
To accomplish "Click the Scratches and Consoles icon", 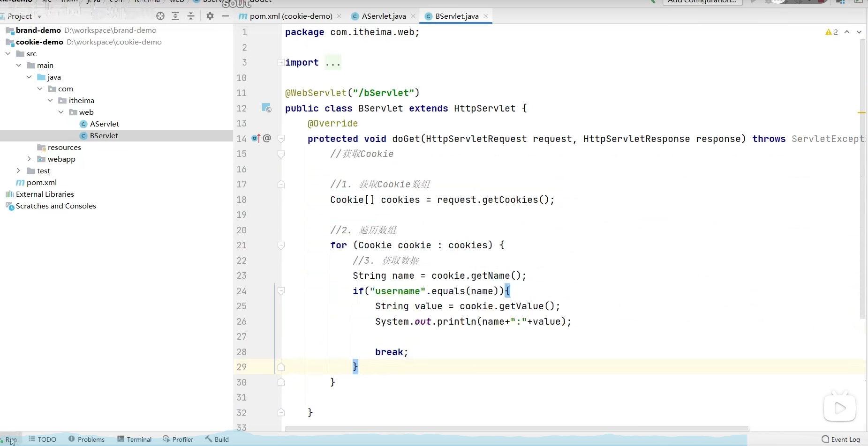I will (x=9, y=206).
